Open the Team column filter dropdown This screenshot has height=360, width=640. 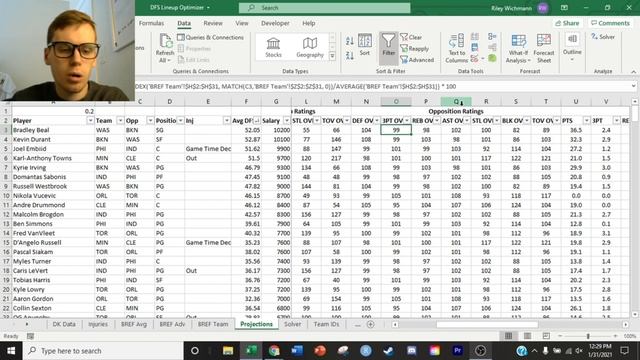(120, 121)
